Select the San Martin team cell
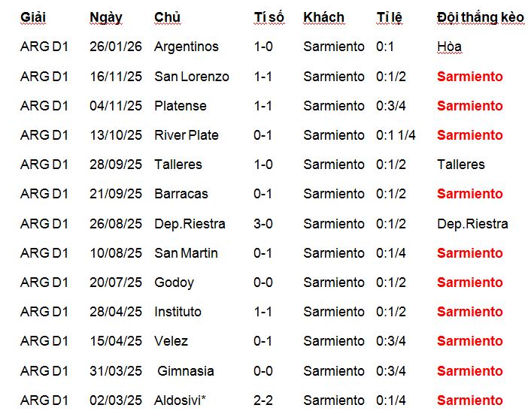Image resolution: width=528 pixels, height=420 pixels. pyautogui.click(x=186, y=253)
